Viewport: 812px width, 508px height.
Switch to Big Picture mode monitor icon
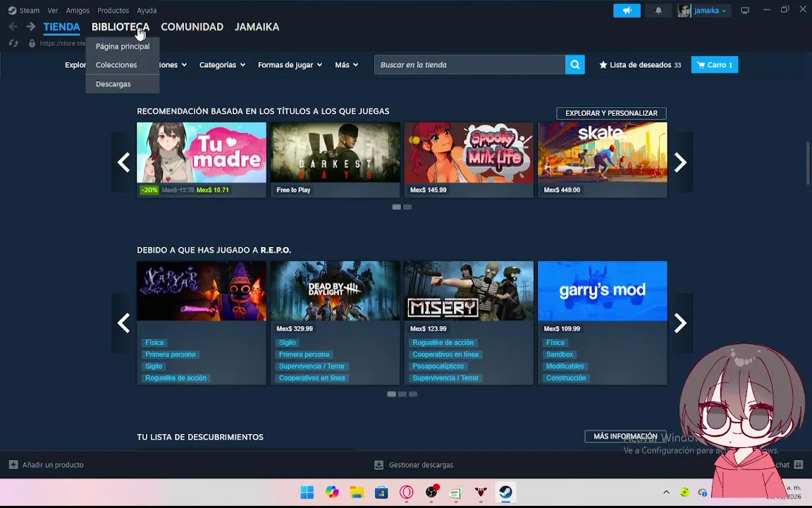coord(744,11)
